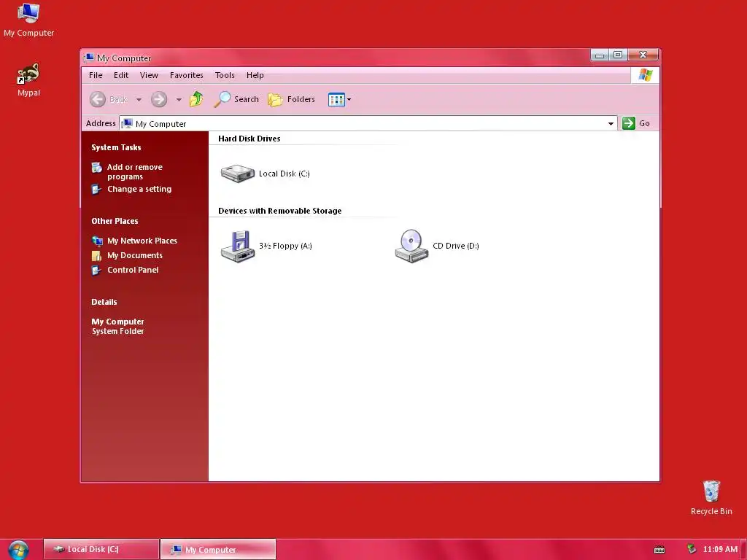Click the Hard Disk Drives group header

[x=249, y=139]
